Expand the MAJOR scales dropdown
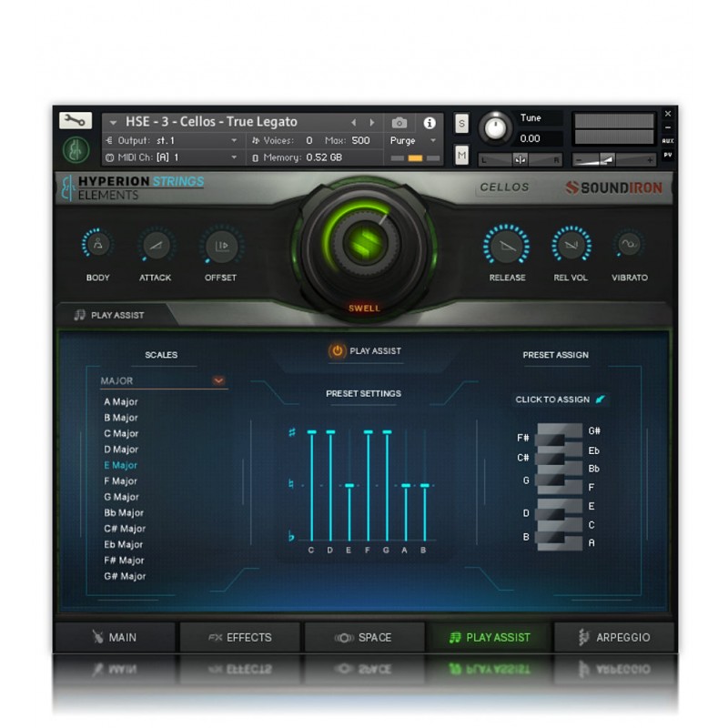 point(218,381)
